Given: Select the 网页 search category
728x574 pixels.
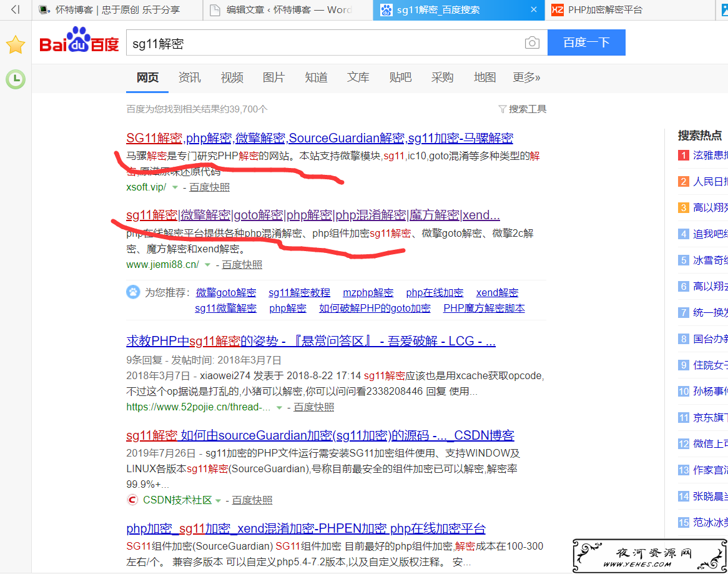Looking at the screenshot, I should pos(147,77).
